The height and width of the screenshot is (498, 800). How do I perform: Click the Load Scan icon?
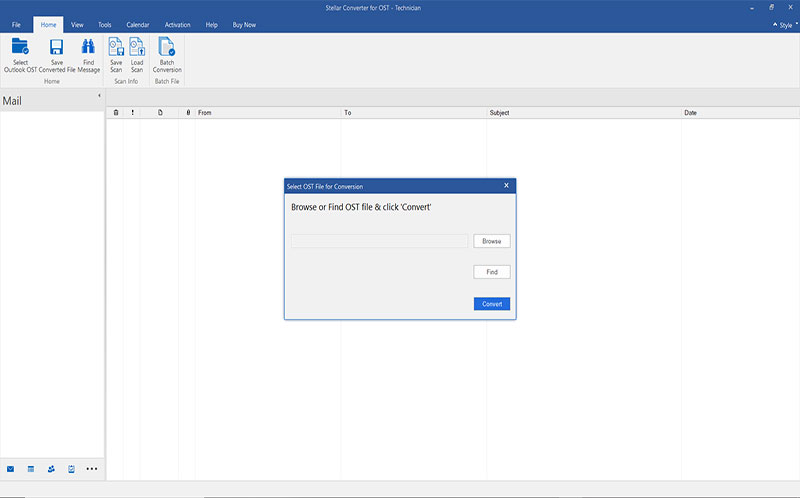tap(137, 46)
